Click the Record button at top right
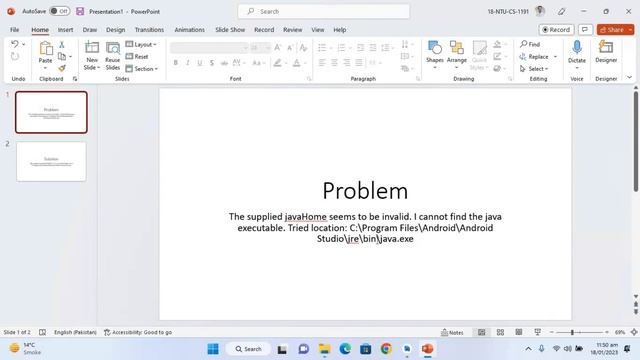This screenshot has width=640, height=360. pyautogui.click(x=556, y=30)
